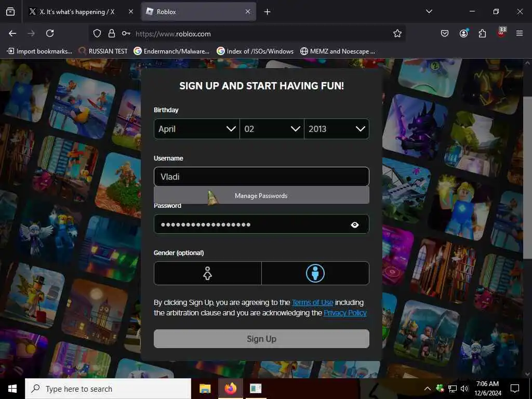Open a new browser tab
This screenshot has height=399, width=532.
(268, 12)
